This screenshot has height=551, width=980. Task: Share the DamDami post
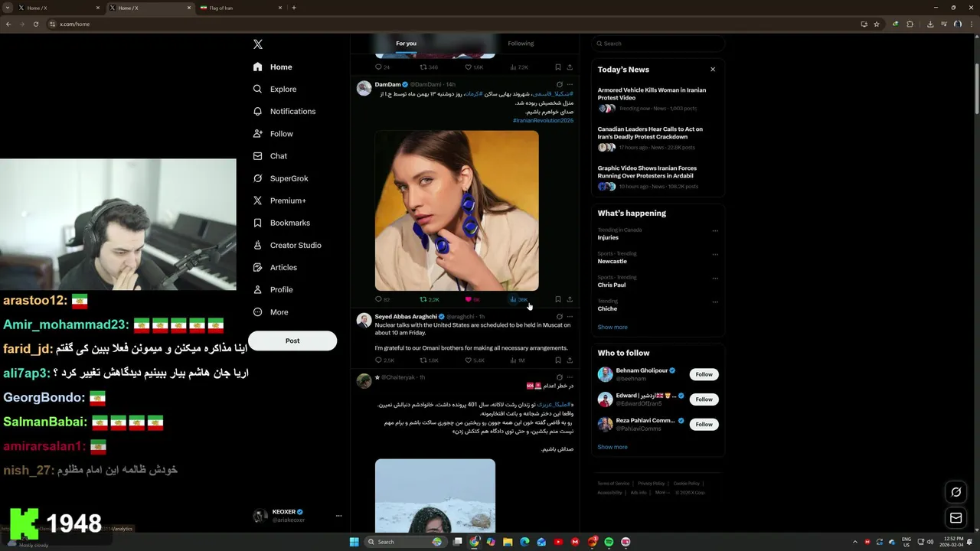click(570, 299)
